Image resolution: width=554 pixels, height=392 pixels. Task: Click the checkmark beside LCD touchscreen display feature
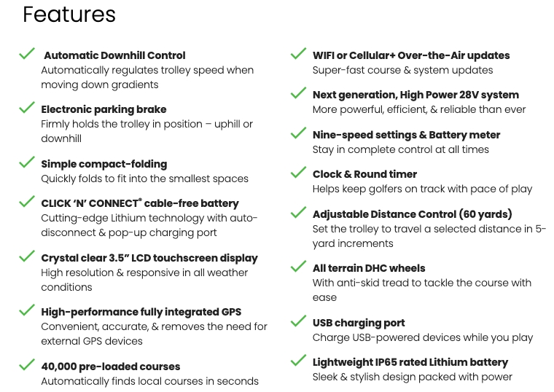pyautogui.click(x=27, y=256)
